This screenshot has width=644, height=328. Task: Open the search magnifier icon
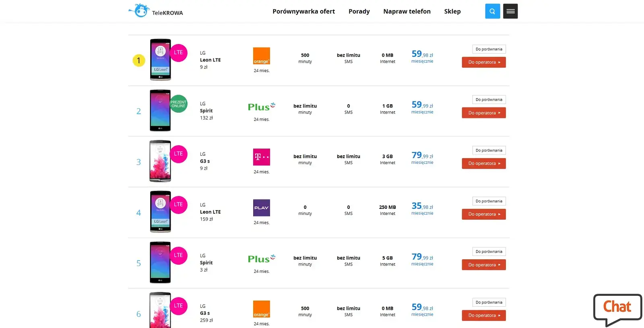point(492,11)
